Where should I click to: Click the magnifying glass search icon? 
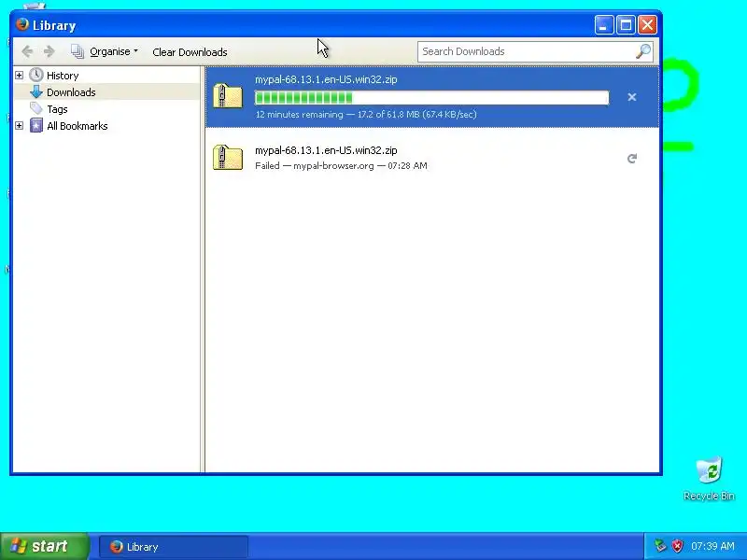click(643, 51)
